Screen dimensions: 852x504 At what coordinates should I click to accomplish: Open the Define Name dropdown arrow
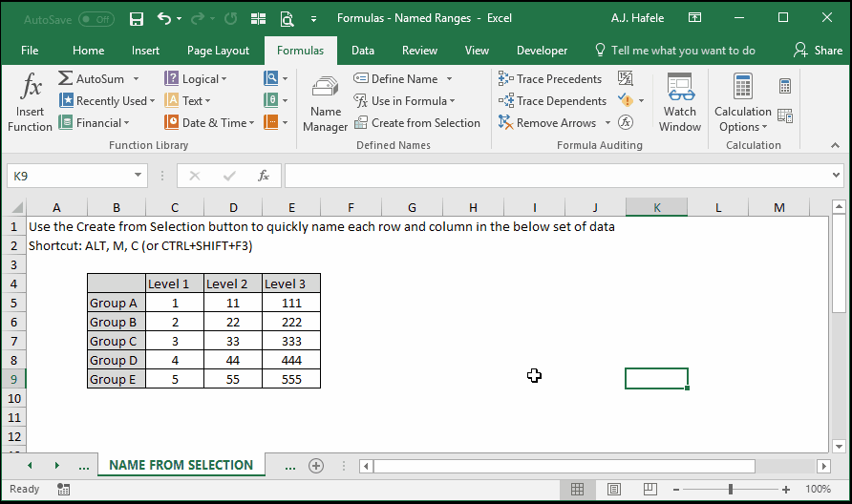tap(449, 78)
